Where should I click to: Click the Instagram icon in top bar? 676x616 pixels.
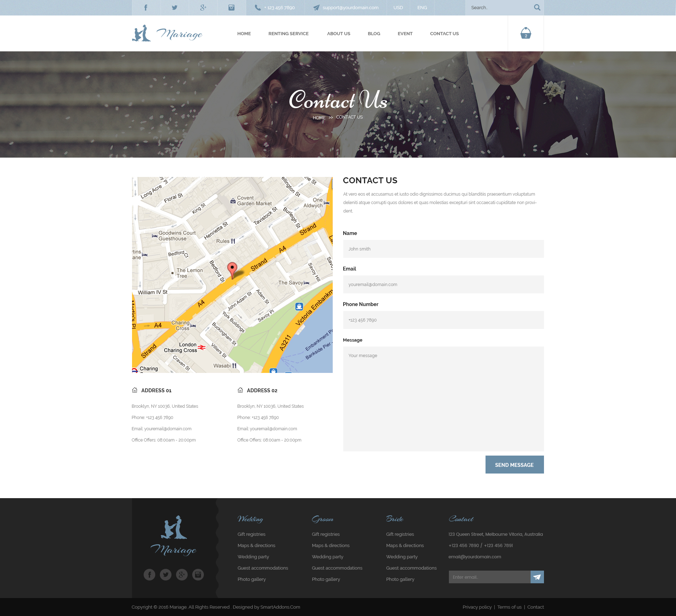coord(231,7)
